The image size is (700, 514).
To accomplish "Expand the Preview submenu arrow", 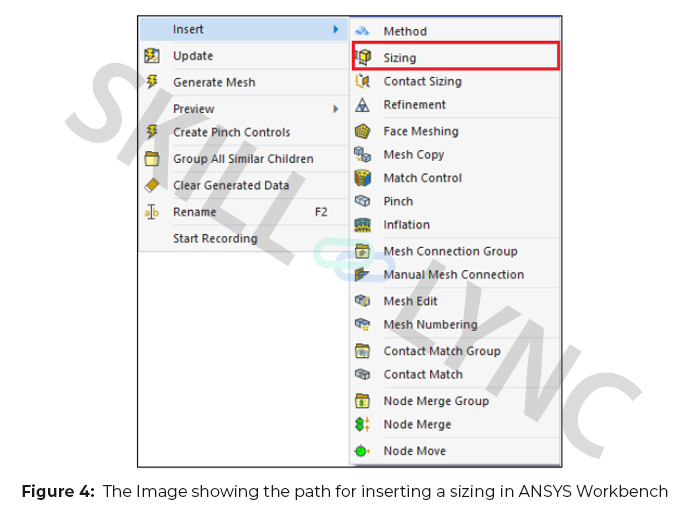I will 336,109.
